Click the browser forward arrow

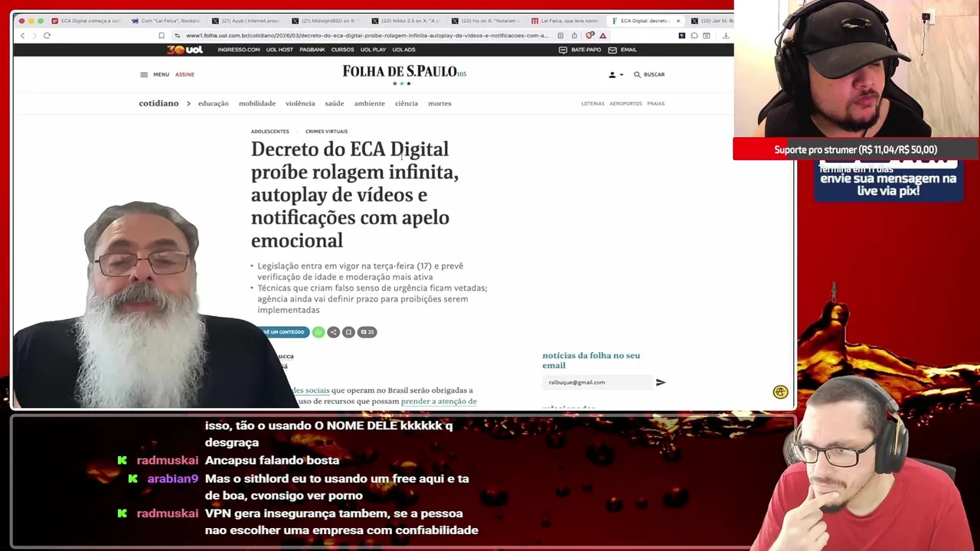coord(34,35)
